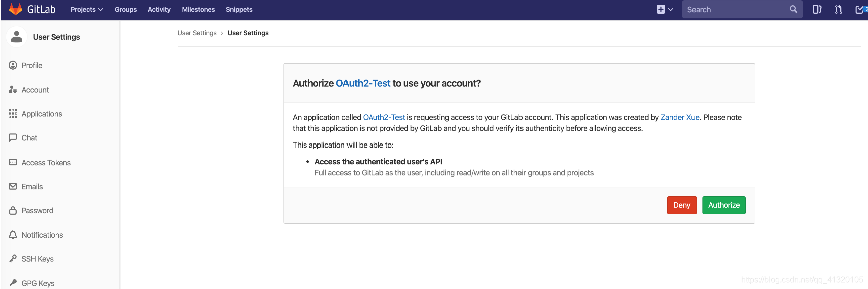Screen dimensions: 868x289
Task: Click 'Access the authenticated user's API' text
Action: click(x=379, y=162)
